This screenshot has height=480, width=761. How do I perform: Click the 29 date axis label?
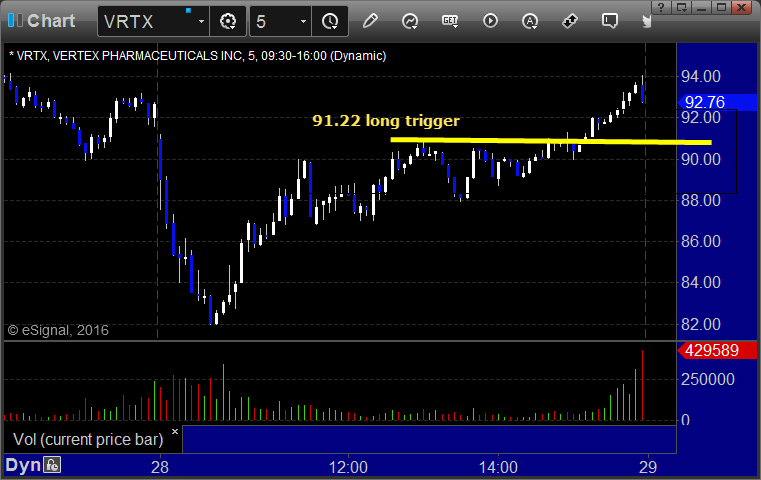[x=648, y=467]
